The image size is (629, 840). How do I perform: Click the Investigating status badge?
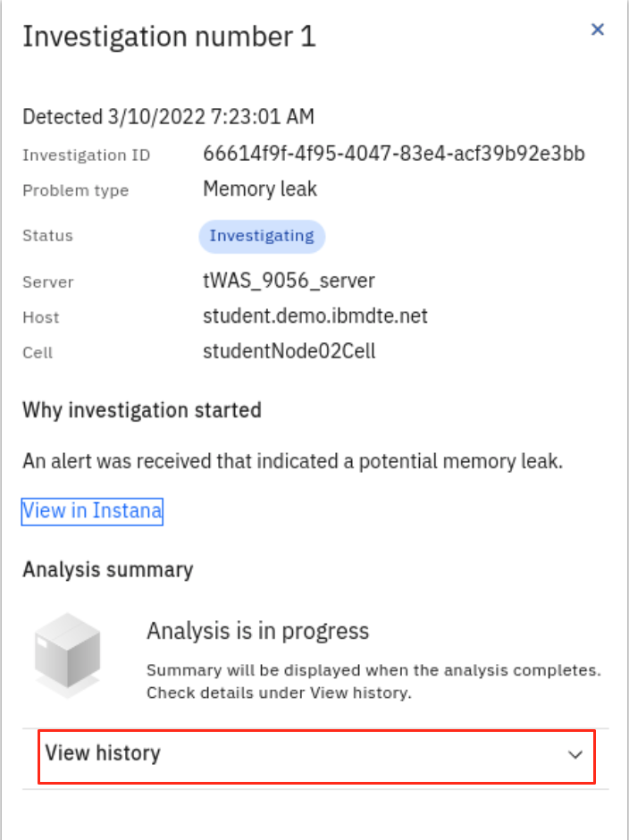pyautogui.click(x=262, y=236)
